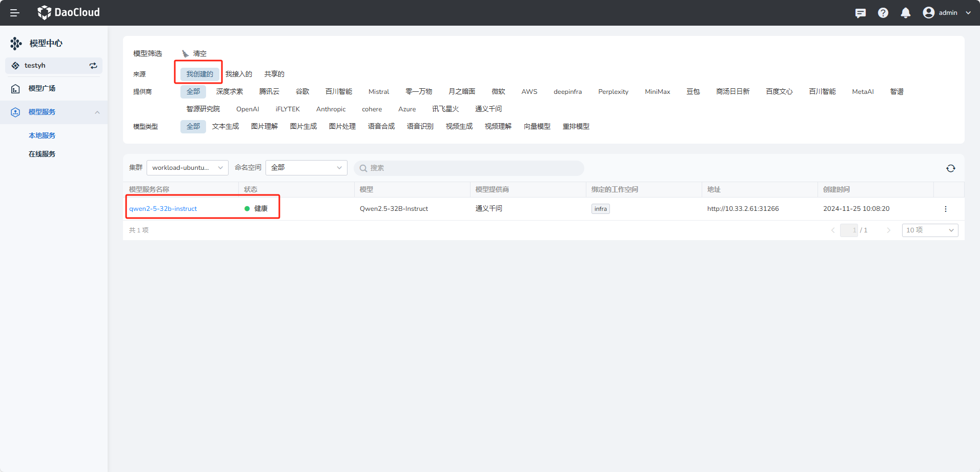Filter model type by 重排模型
Screen dimensions: 980x472
pyautogui.click(x=576, y=127)
